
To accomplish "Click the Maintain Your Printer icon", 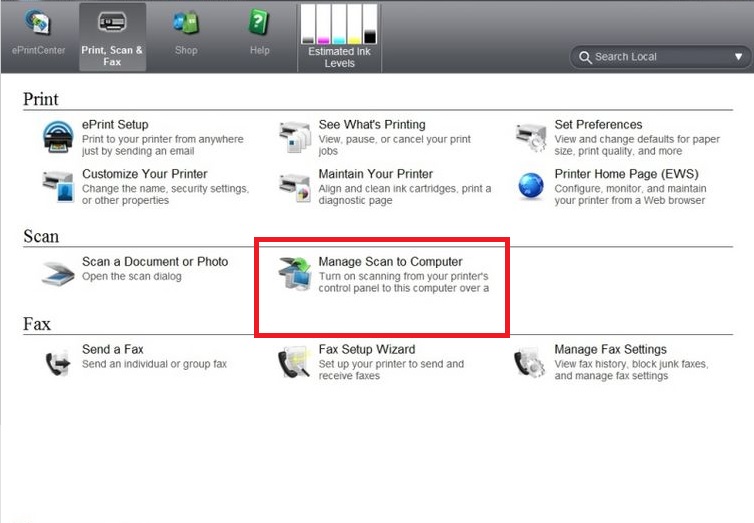I will pyautogui.click(x=295, y=188).
